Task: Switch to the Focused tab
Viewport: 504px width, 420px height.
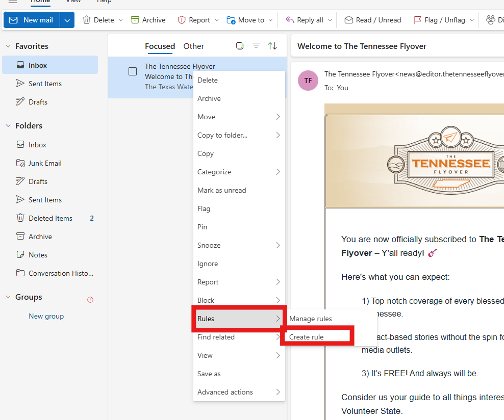Action: coord(160,46)
